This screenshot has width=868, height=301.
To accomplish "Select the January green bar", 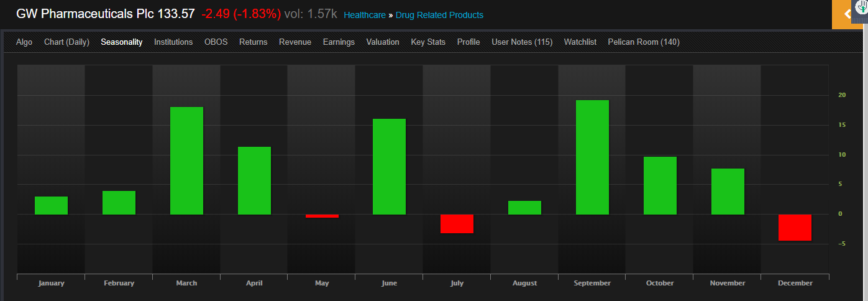I will pyautogui.click(x=51, y=205).
